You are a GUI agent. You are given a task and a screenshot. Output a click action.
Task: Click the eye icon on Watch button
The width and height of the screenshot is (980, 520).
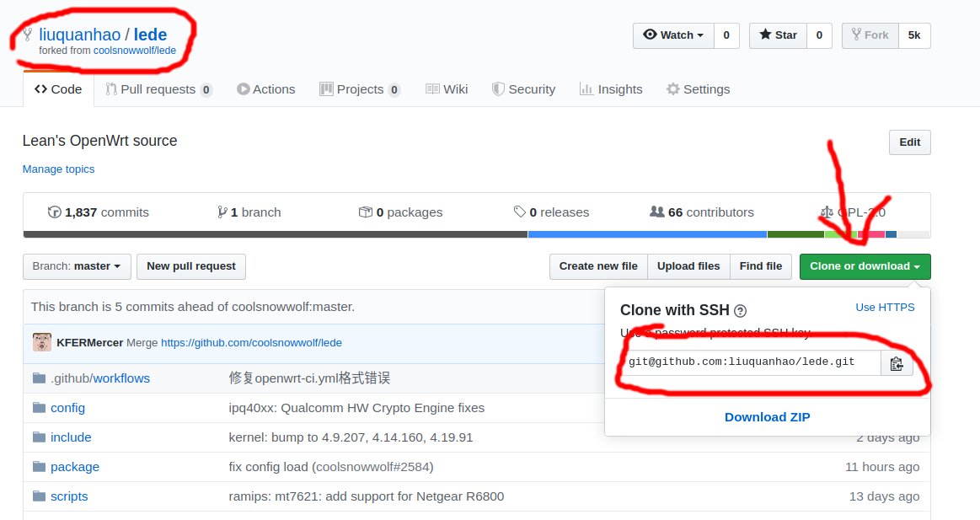pos(650,35)
